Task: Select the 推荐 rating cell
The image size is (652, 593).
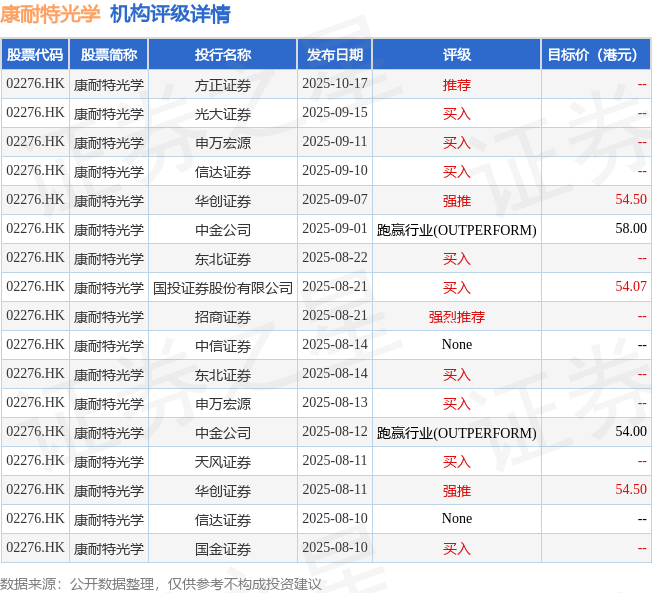Action: pyautogui.click(x=457, y=85)
